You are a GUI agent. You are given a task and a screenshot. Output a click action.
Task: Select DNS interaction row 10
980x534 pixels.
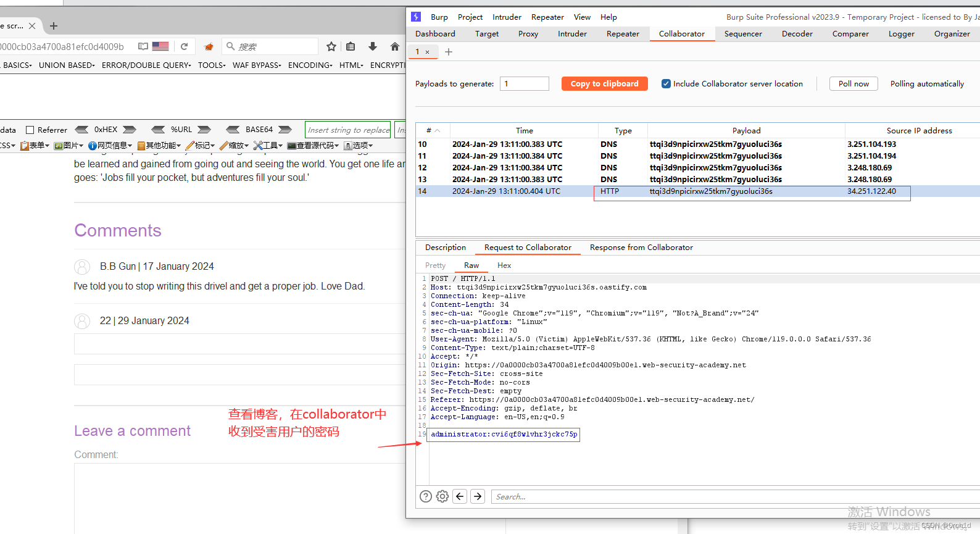click(x=698, y=144)
